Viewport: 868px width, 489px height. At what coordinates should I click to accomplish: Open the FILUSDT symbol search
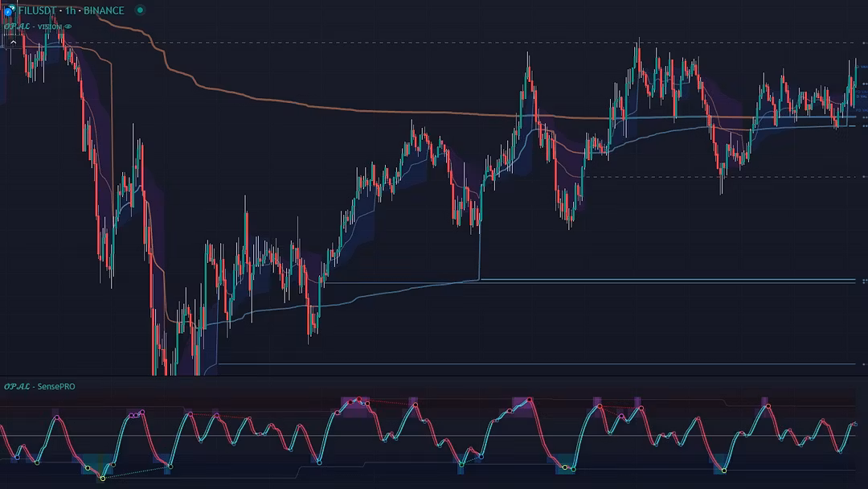point(40,10)
